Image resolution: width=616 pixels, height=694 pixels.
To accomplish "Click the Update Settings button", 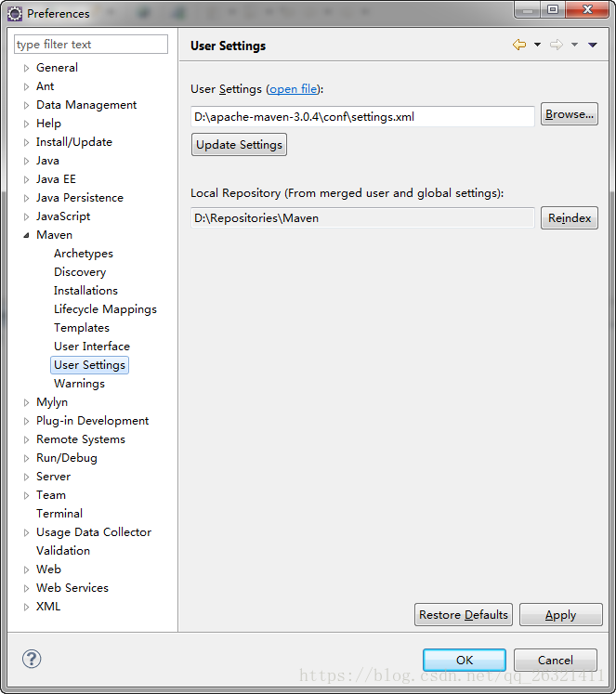I will pos(239,145).
